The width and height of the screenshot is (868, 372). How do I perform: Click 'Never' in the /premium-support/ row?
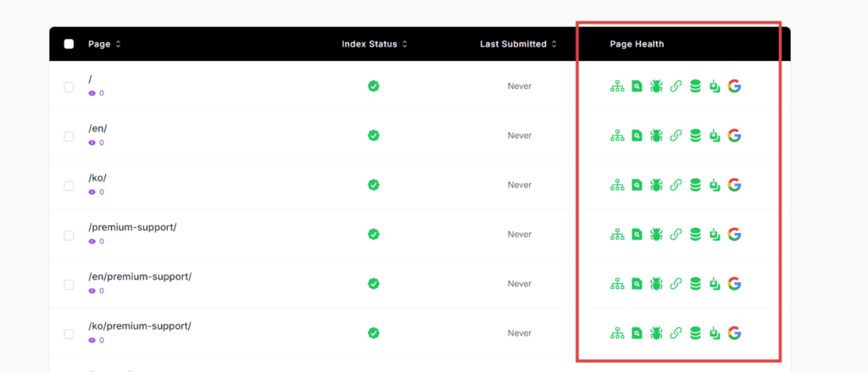520,234
